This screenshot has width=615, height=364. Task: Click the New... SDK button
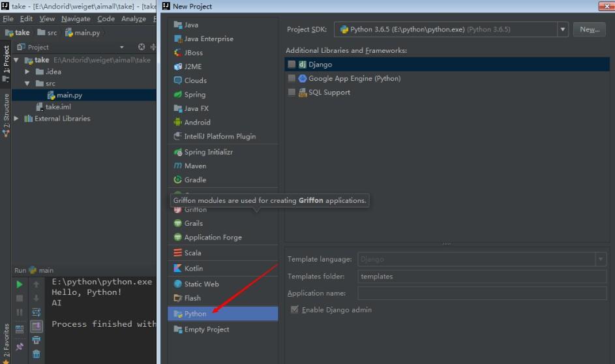[590, 29]
